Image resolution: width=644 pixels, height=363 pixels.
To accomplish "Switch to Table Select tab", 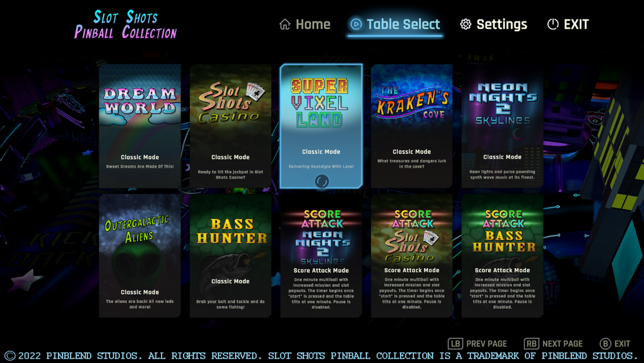I will 395,25.
